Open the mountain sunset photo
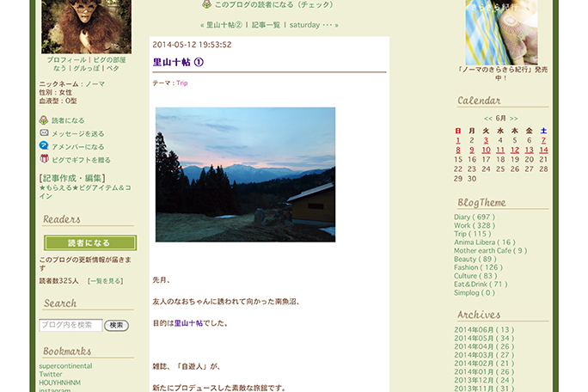588x392 pixels. (245, 175)
